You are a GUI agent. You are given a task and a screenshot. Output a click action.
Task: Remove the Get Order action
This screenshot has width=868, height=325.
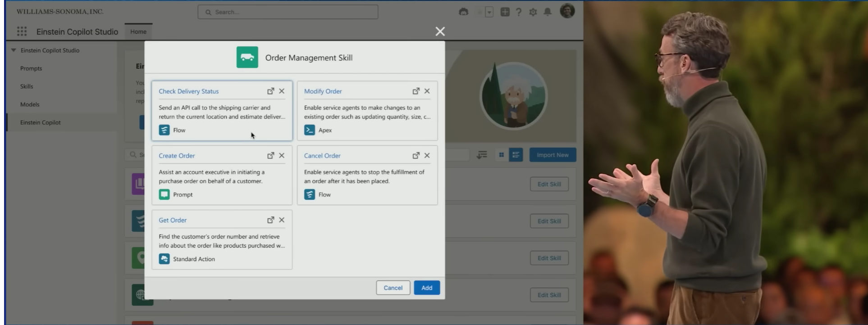point(282,220)
